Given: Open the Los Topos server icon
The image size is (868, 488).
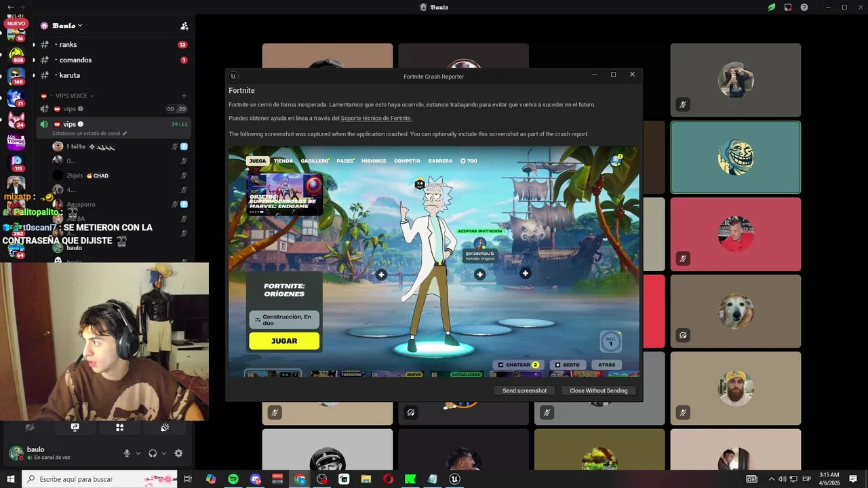Looking at the screenshot, I should point(16,142).
